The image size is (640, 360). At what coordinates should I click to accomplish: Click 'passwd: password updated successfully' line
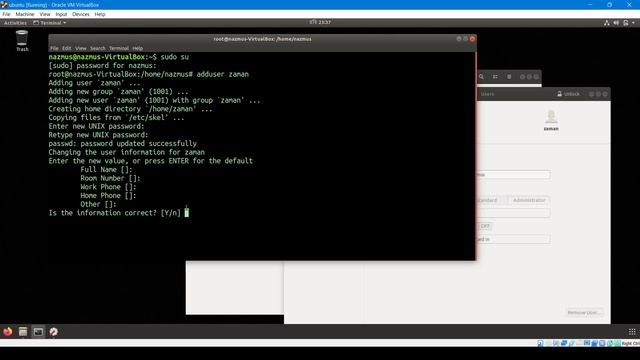[122, 144]
